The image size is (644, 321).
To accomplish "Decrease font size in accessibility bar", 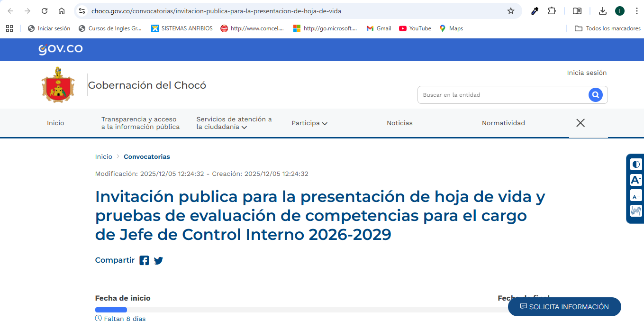I will pyautogui.click(x=635, y=196).
